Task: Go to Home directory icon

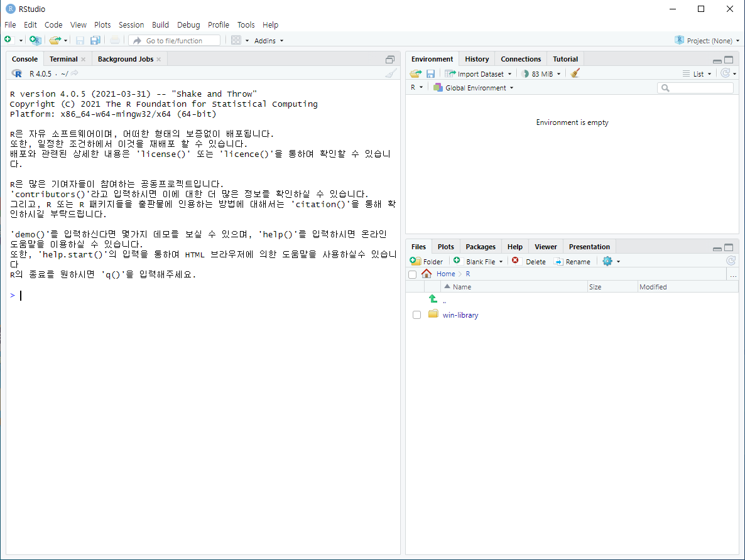Action: coord(427,274)
